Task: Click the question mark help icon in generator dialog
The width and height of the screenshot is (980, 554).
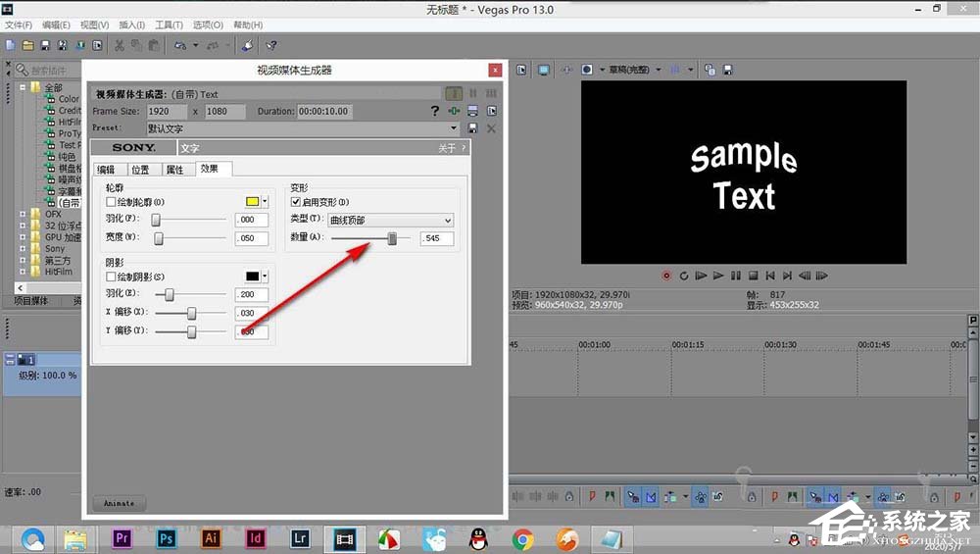Action: pyautogui.click(x=435, y=111)
